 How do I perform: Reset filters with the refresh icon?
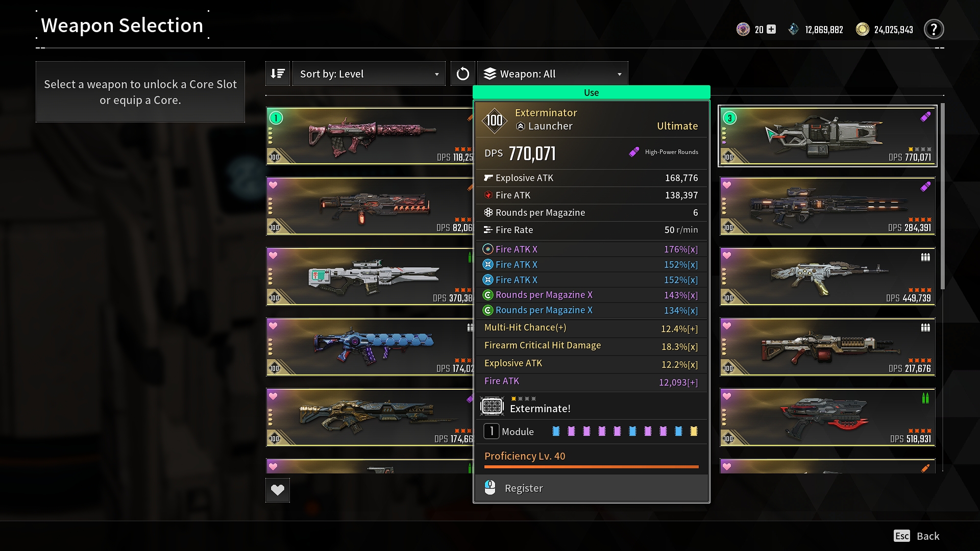coord(462,73)
